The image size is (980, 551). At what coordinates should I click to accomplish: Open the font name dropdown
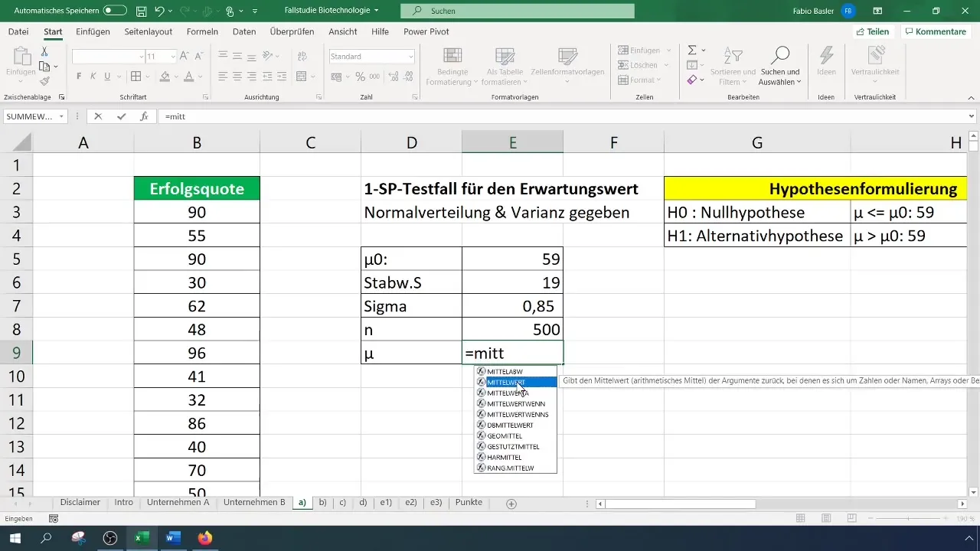click(142, 57)
